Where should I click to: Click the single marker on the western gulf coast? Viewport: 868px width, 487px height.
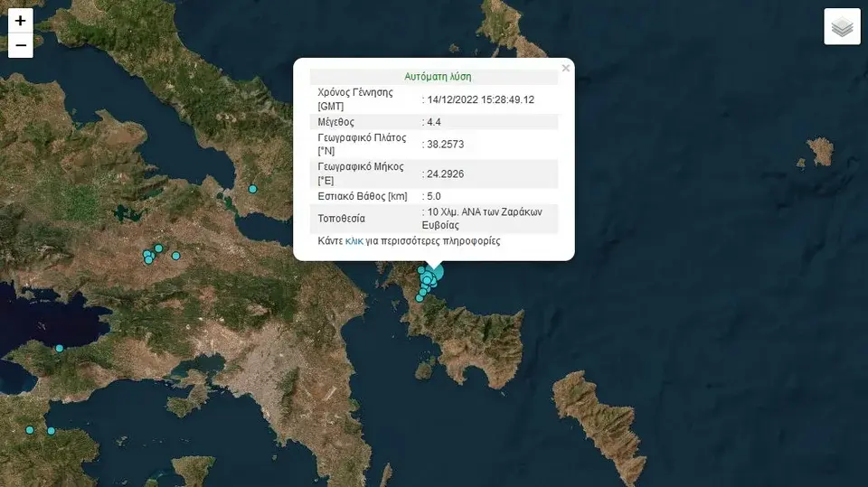tap(60, 348)
